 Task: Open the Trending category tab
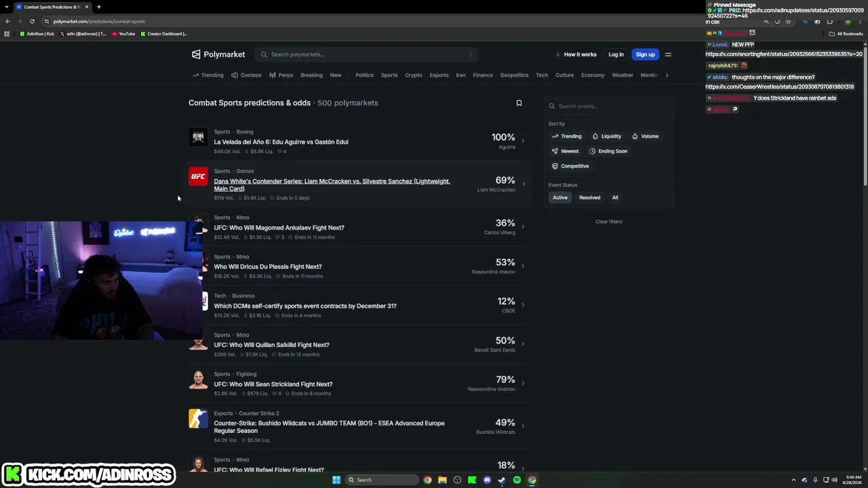coord(208,75)
